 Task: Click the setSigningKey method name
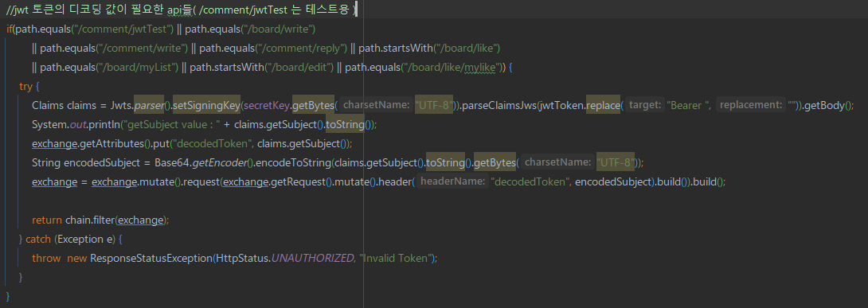(x=206, y=105)
